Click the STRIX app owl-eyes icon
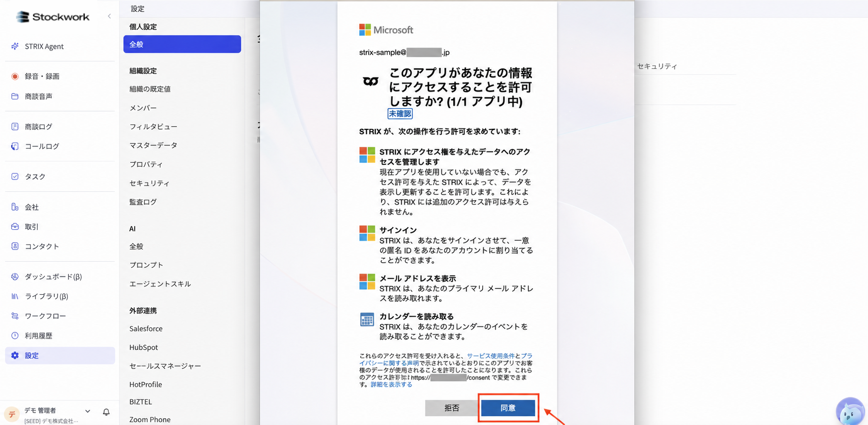868x425 pixels. click(371, 81)
